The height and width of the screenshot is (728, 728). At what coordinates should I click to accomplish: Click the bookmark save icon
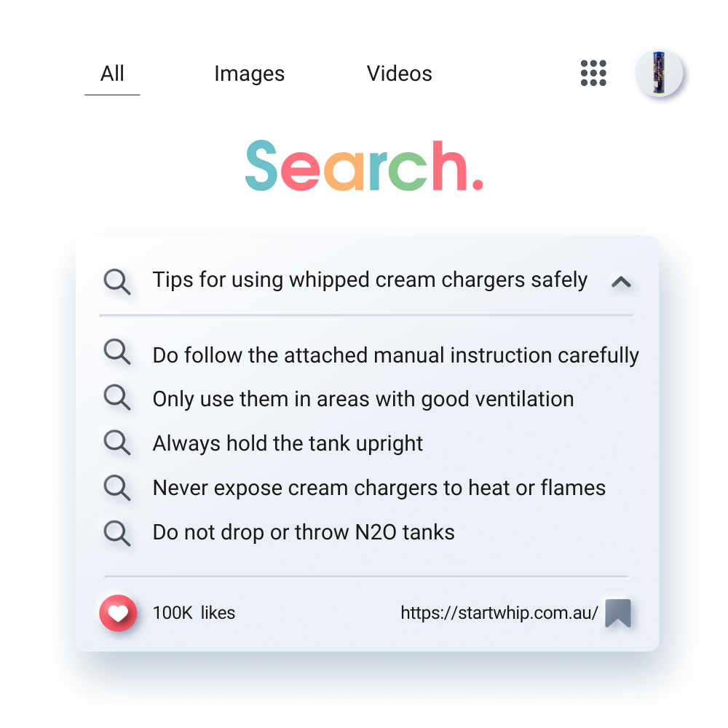click(618, 613)
